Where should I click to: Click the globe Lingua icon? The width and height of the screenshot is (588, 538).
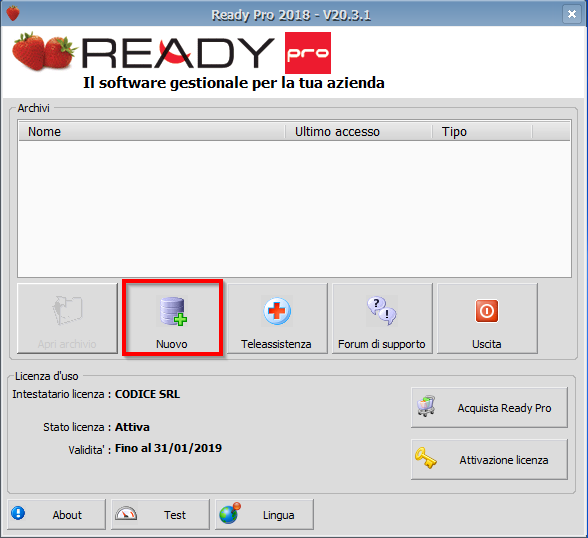click(230, 513)
